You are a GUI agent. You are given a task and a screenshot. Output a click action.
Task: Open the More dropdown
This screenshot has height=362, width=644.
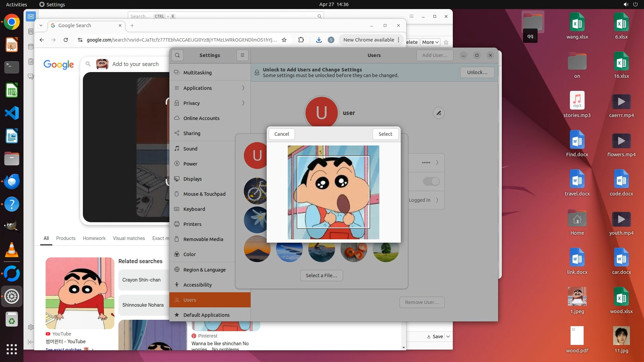pyautogui.click(x=430, y=42)
